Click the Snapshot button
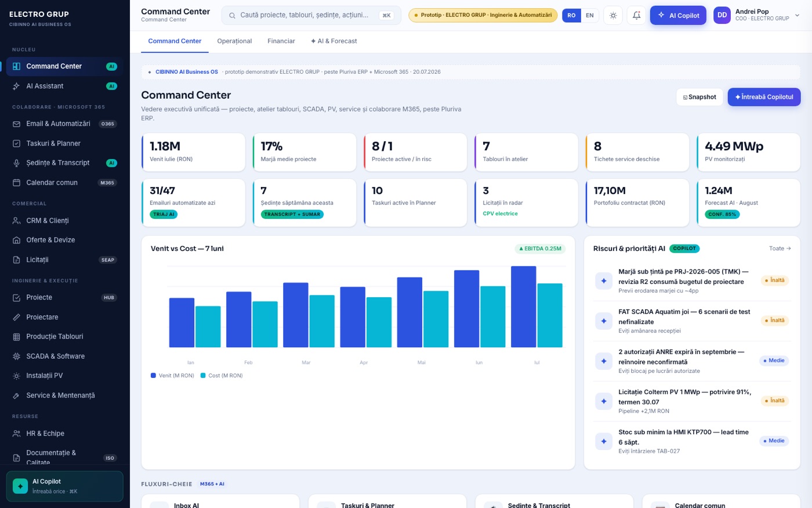The height and width of the screenshot is (508, 812). (x=699, y=97)
